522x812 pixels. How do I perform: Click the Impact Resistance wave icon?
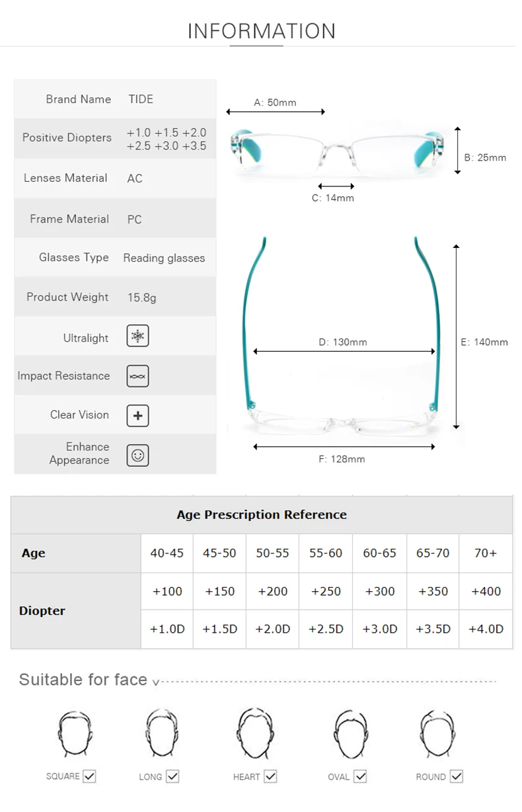pyautogui.click(x=137, y=376)
